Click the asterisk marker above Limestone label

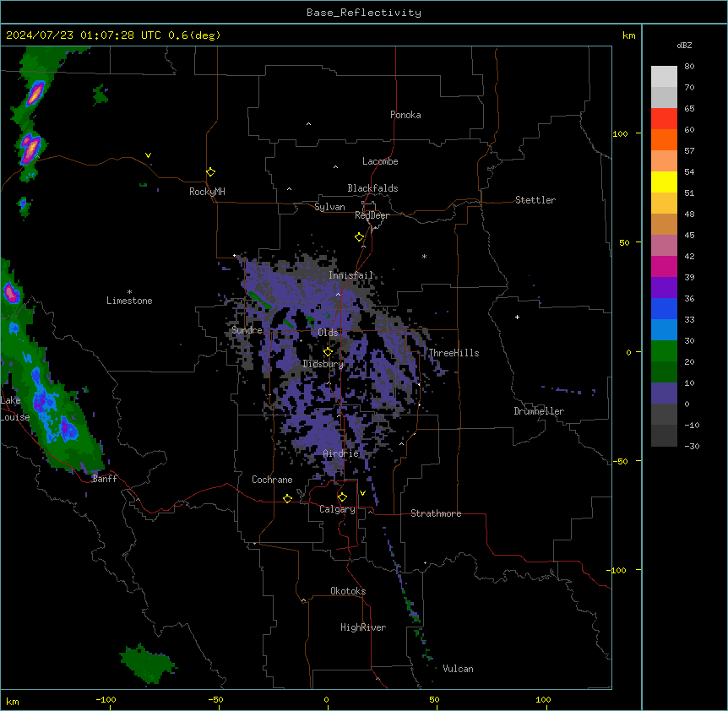click(129, 292)
